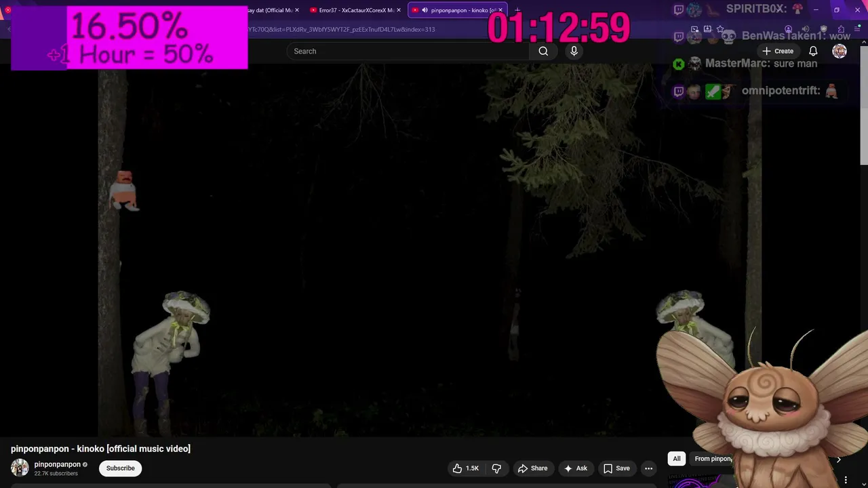Click the YouTube search magnifier button
The width and height of the screenshot is (868, 488).
coord(543,51)
